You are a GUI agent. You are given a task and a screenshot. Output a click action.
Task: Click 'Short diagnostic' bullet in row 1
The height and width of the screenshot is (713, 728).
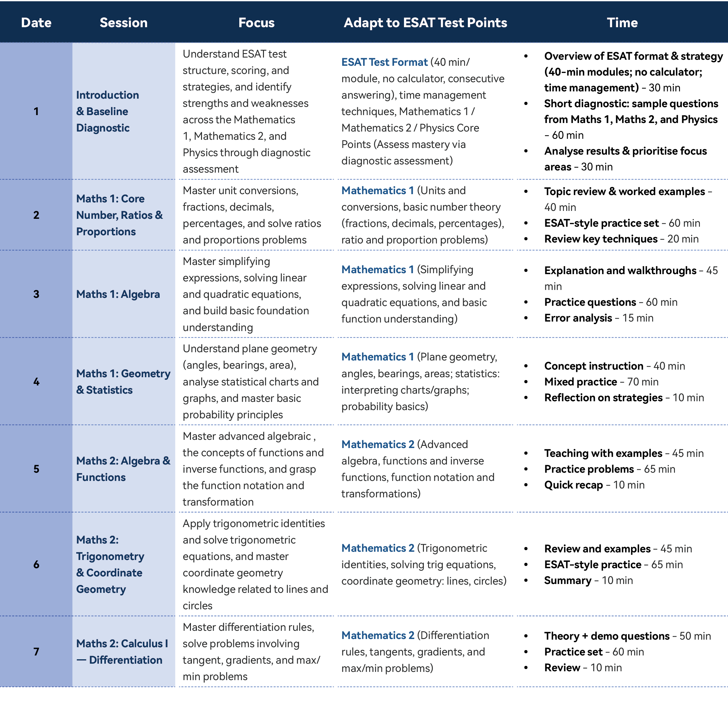click(631, 119)
